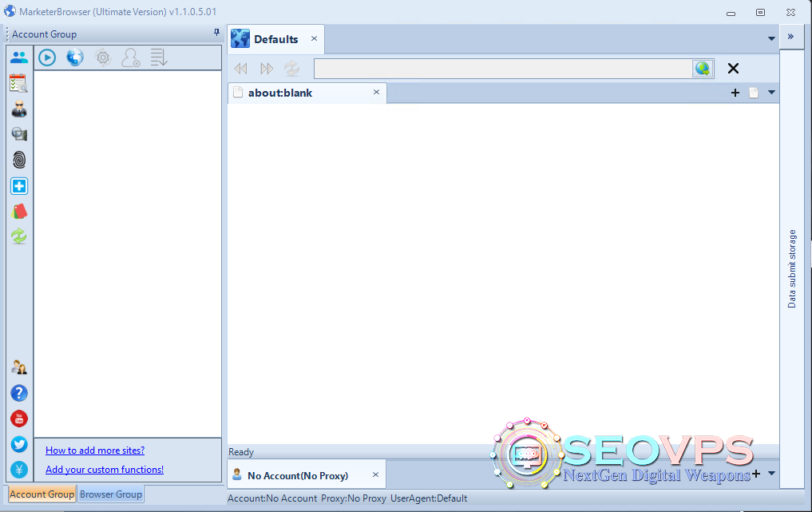Image resolution: width=812 pixels, height=512 pixels.
Task: Click 'Account:No Account' in status bar
Action: point(272,498)
